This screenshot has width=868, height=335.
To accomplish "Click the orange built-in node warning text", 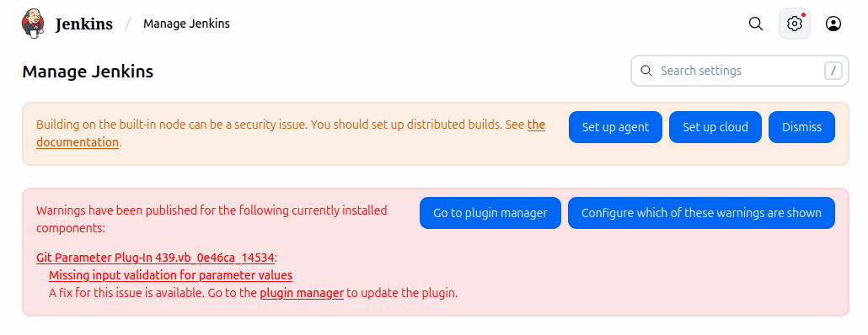I will [291, 133].
